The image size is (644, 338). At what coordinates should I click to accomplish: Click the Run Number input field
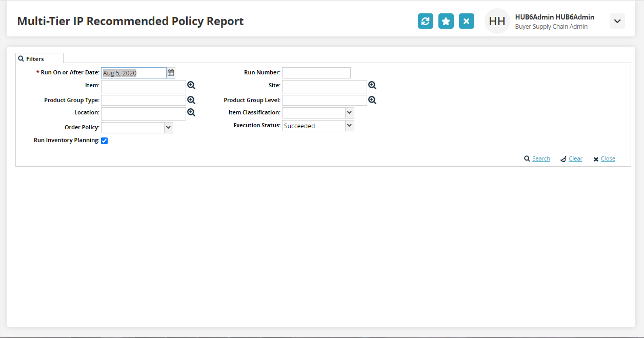coord(316,73)
